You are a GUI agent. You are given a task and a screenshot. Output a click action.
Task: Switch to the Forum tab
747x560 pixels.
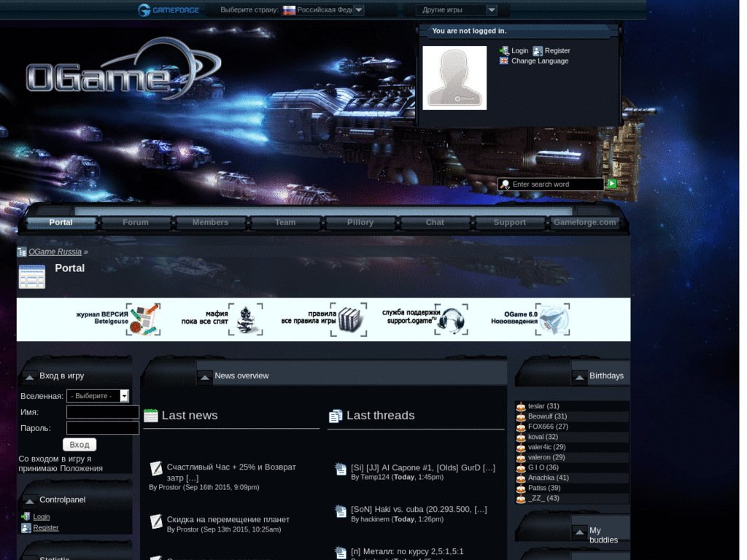[136, 222]
